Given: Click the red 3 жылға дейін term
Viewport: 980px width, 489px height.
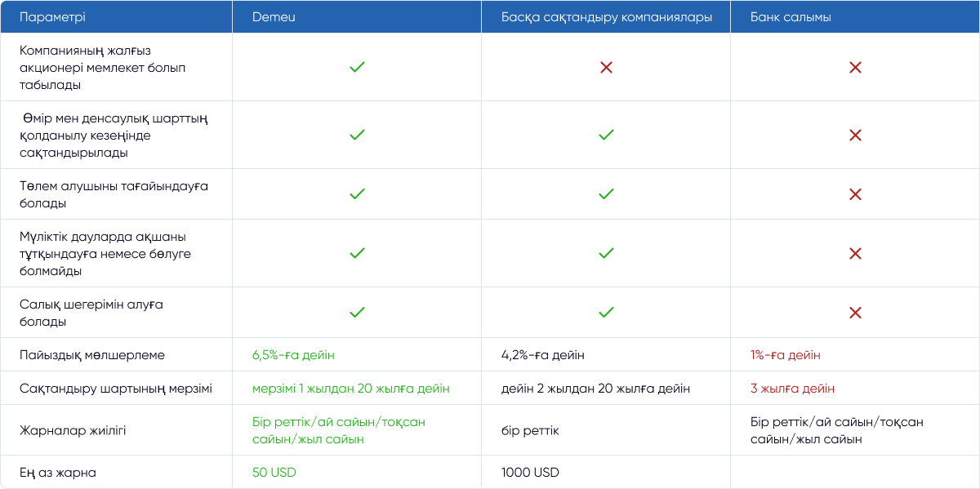Looking at the screenshot, I should [792, 389].
